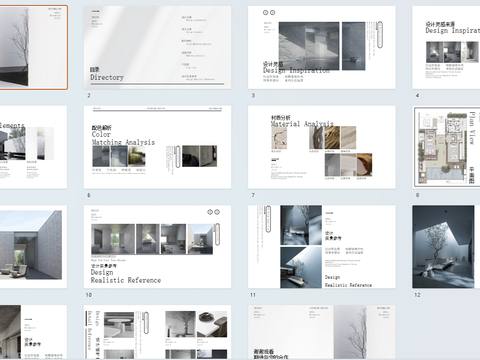Open the Material Analysis slide thumbnail
The height and width of the screenshot is (360, 480).
tap(322, 147)
